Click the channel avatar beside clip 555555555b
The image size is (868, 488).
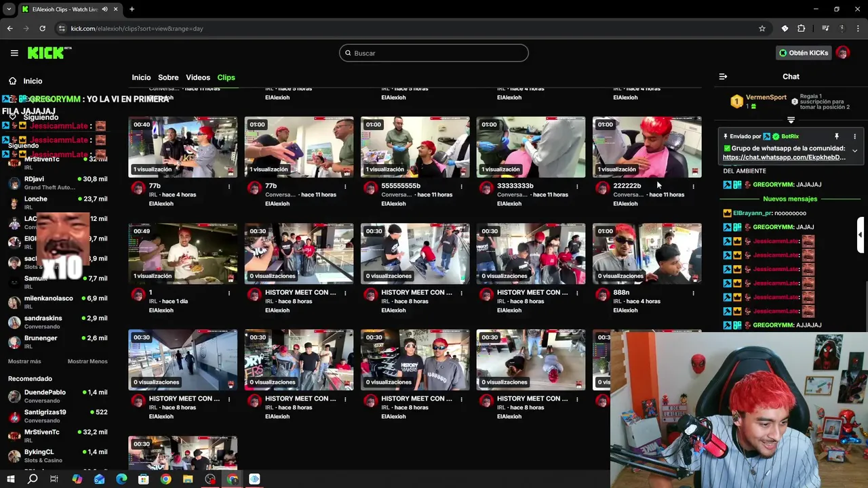[x=370, y=188]
